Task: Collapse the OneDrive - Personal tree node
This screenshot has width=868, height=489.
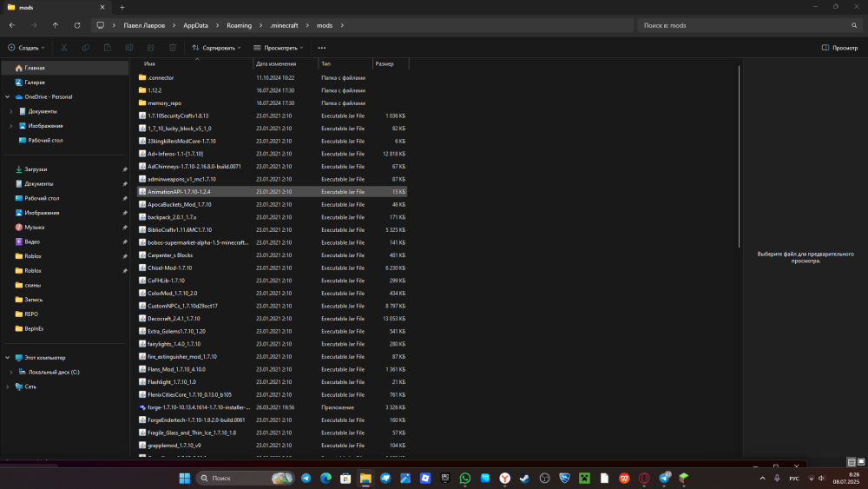Action: (x=8, y=97)
